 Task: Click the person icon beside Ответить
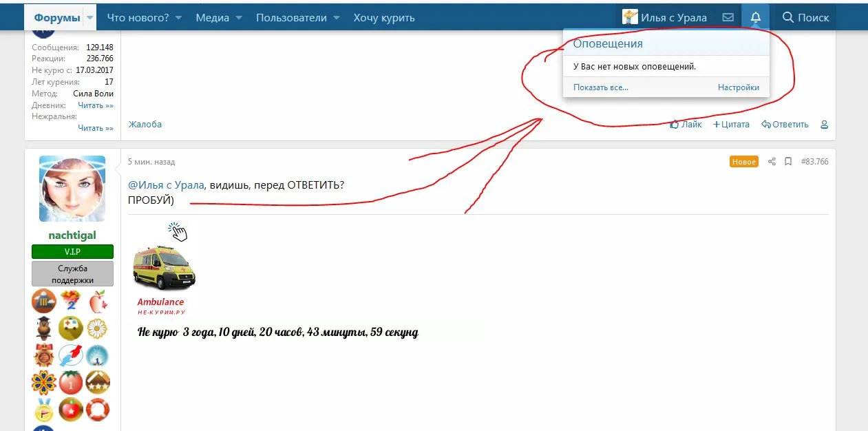(x=824, y=125)
